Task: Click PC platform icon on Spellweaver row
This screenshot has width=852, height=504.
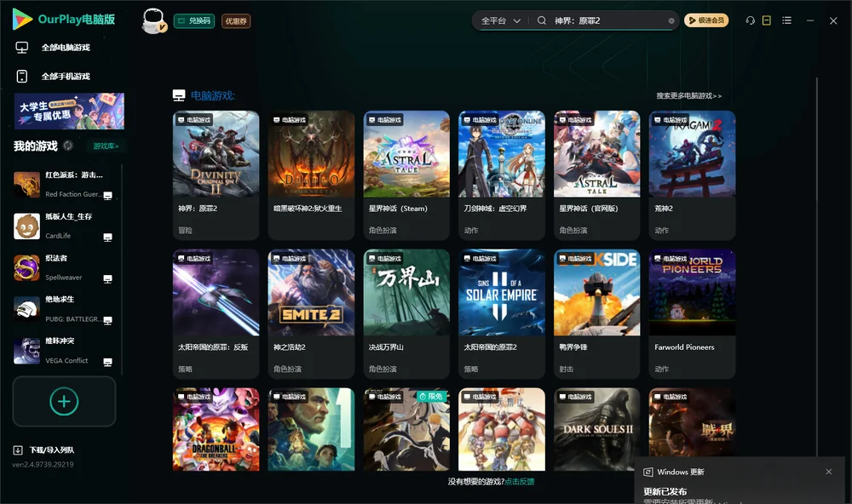Action: click(x=107, y=278)
